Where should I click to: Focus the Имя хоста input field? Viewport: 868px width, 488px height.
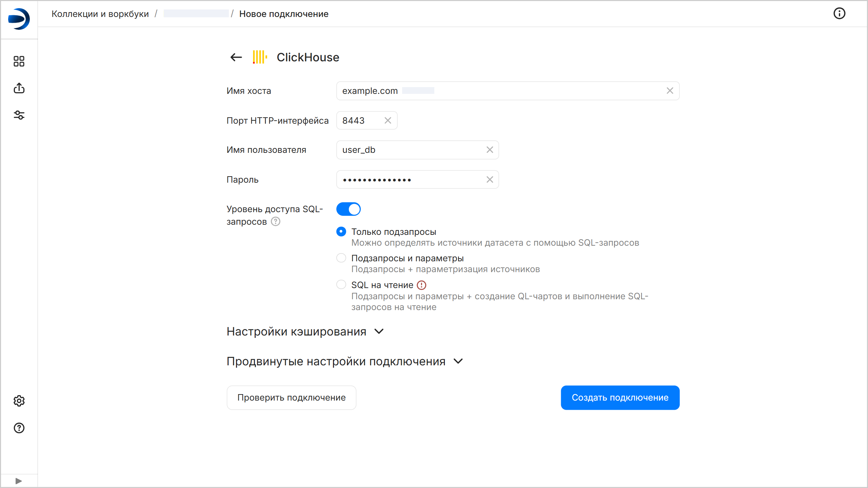pyautogui.click(x=508, y=91)
